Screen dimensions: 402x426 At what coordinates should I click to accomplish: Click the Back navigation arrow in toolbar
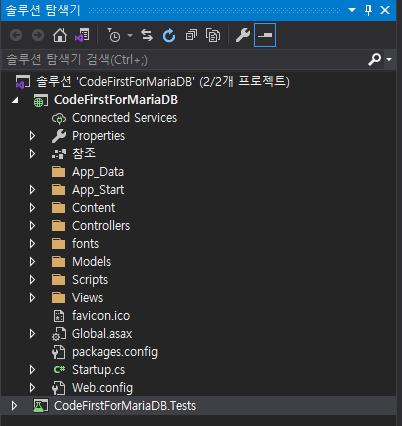(x=16, y=35)
